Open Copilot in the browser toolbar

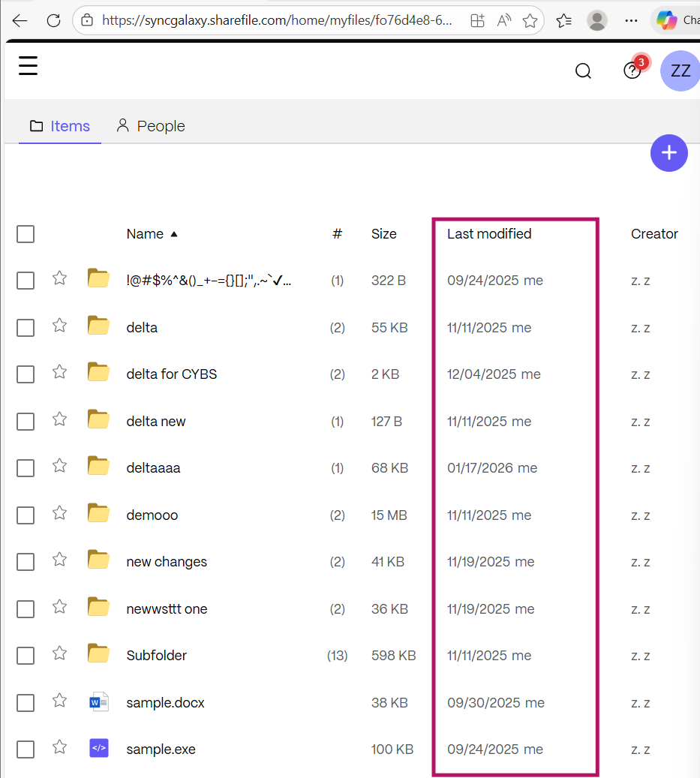point(667,20)
